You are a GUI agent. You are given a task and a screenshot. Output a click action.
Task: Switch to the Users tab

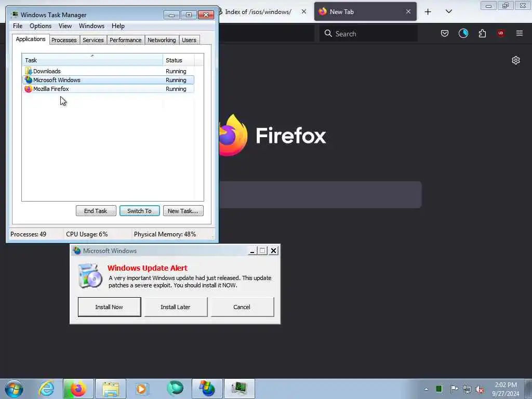[x=189, y=40]
